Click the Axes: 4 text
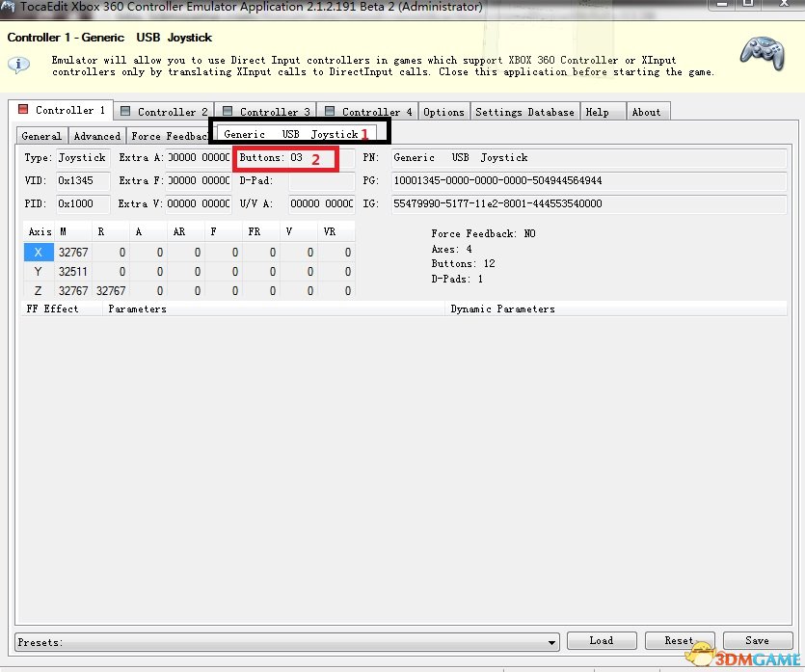Screen dimensions: 805x672 (x=451, y=249)
